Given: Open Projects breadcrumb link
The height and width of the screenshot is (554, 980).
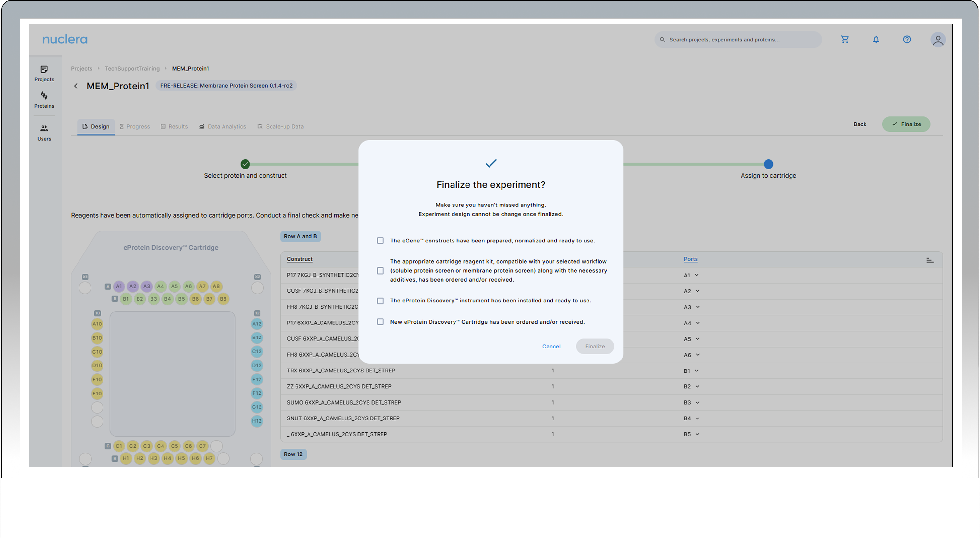Looking at the screenshot, I should pyautogui.click(x=81, y=68).
